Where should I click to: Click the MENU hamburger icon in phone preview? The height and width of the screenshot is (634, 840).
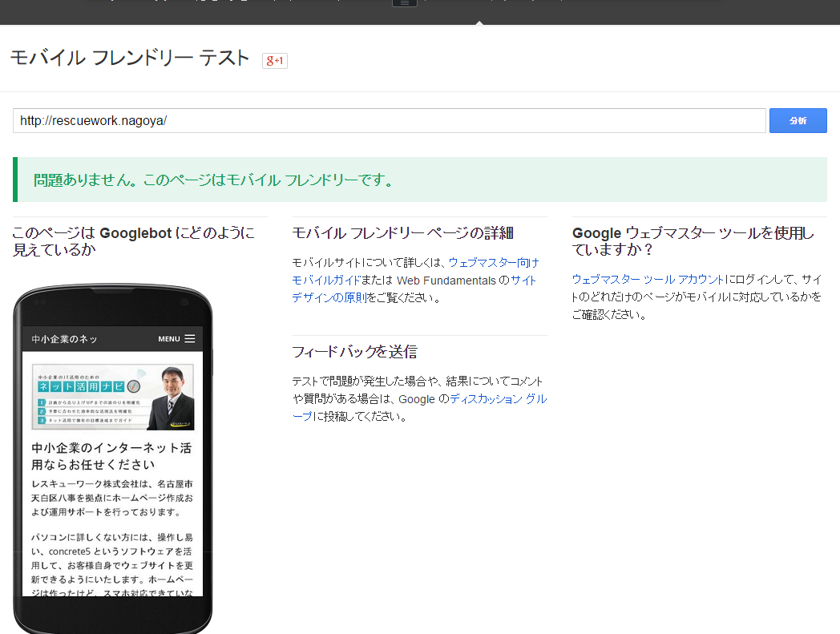[x=190, y=339]
